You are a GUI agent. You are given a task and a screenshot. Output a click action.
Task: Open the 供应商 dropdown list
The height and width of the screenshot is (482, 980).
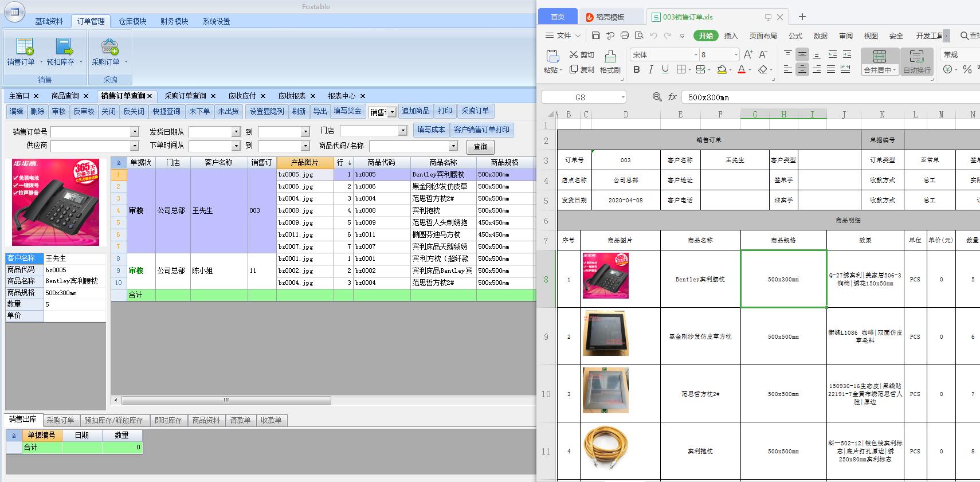135,146
